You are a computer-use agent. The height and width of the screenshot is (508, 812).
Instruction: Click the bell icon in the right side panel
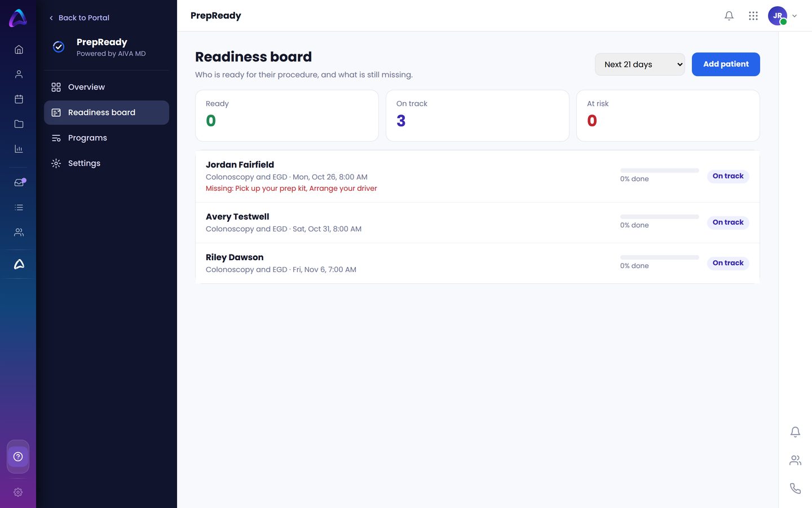pos(795,432)
